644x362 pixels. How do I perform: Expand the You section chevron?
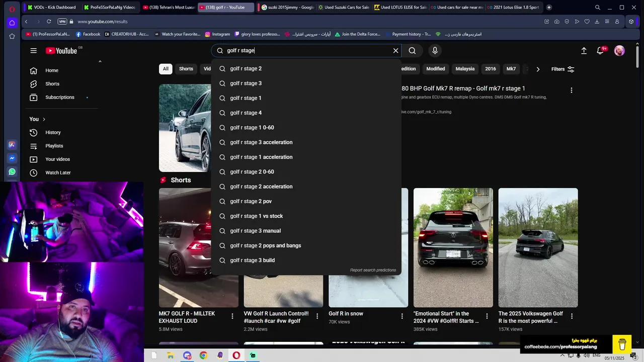pyautogui.click(x=44, y=119)
